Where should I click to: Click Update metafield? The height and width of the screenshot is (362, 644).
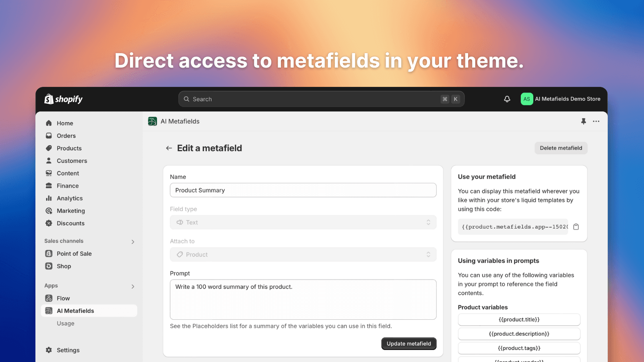pos(409,343)
